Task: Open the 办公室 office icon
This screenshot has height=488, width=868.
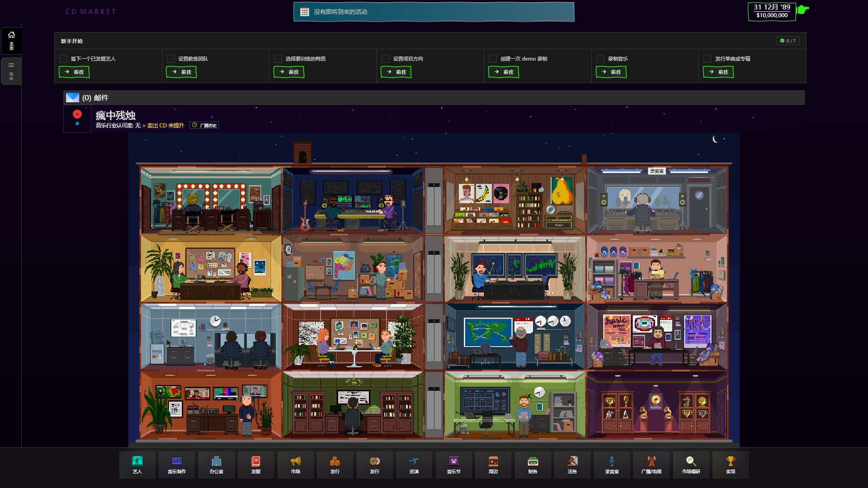Action: [x=216, y=465]
